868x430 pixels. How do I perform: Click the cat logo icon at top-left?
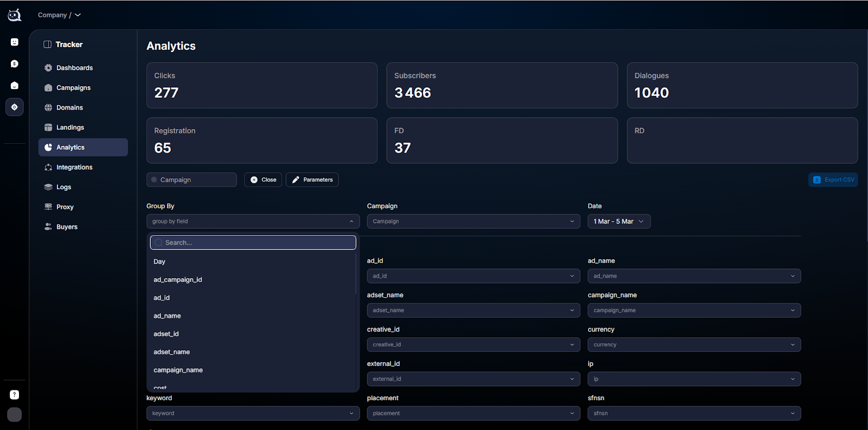click(15, 15)
